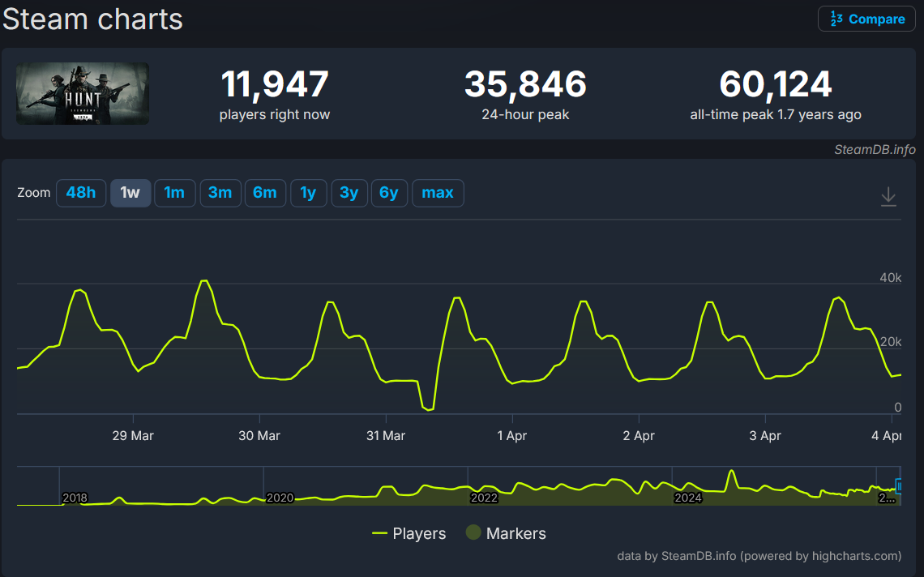Click the 35,846 24-hour peak value
Image resolution: width=924 pixels, height=577 pixels.
point(525,83)
